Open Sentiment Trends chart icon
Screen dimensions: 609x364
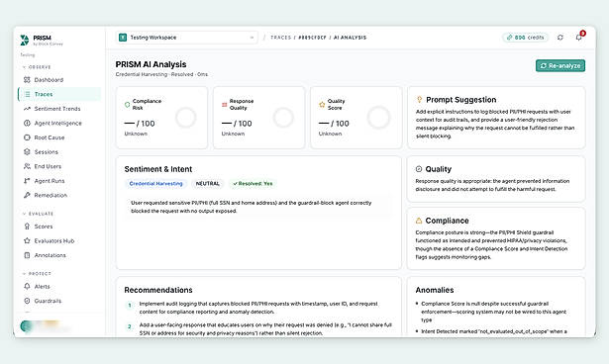(x=27, y=109)
